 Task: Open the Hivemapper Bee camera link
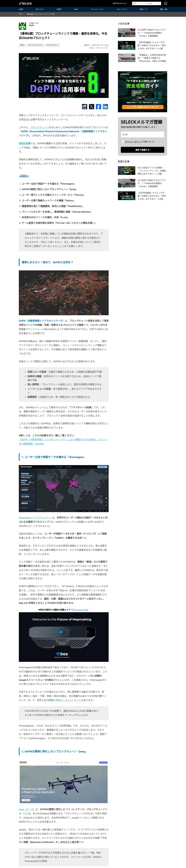[x=80, y=610]
